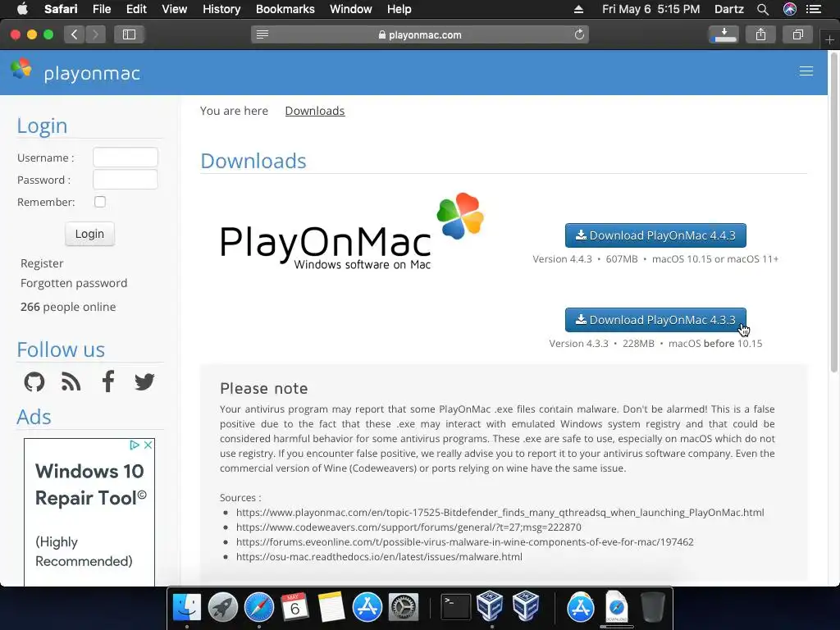Open the Bitdefender qthreadsq source URL
Image resolution: width=840 pixels, height=630 pixels.
click(x=500, y=513)
